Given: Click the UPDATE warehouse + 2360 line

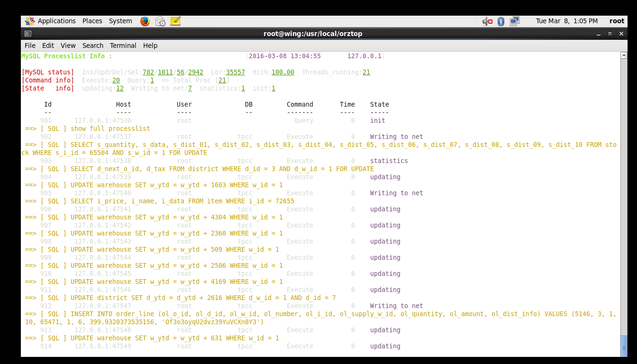Looking at the screenshot, I should click(x=154, y=233).
